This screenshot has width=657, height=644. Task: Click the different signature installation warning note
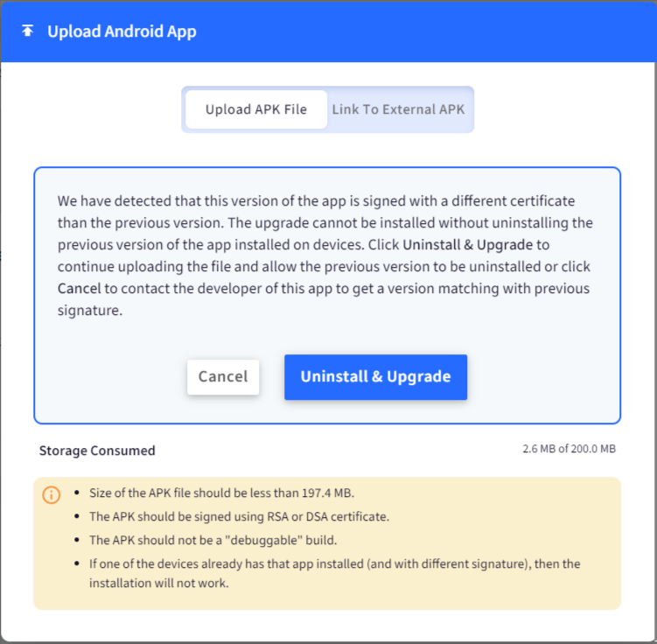(x=334, y=573)
